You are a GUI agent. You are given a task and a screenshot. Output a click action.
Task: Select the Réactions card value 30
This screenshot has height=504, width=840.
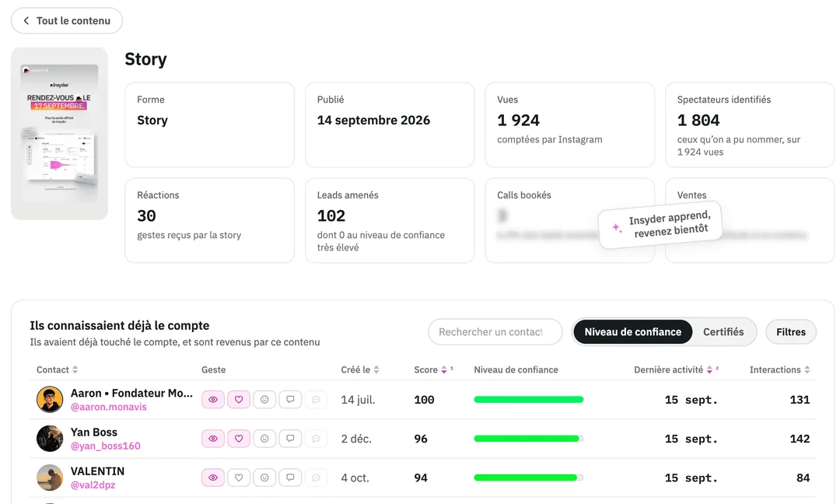point(146,216)
